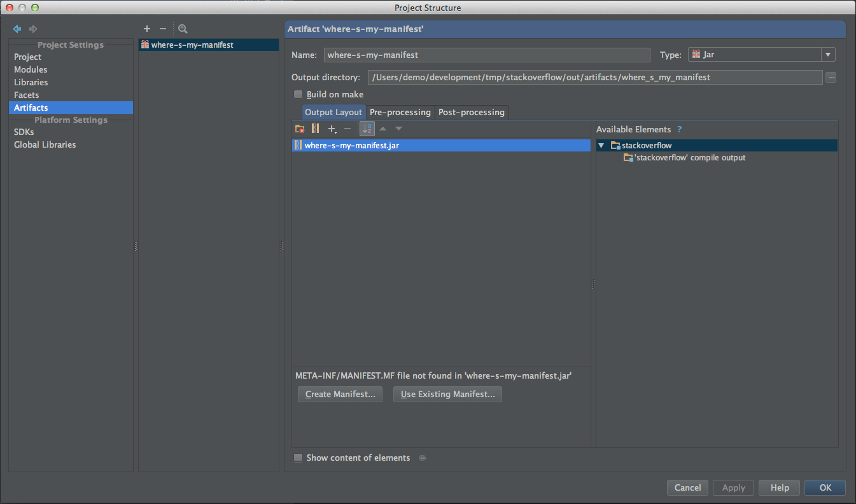Click Create Manifest button
The height and width of the screenshot is (504, 856).
tap(340, 394)
